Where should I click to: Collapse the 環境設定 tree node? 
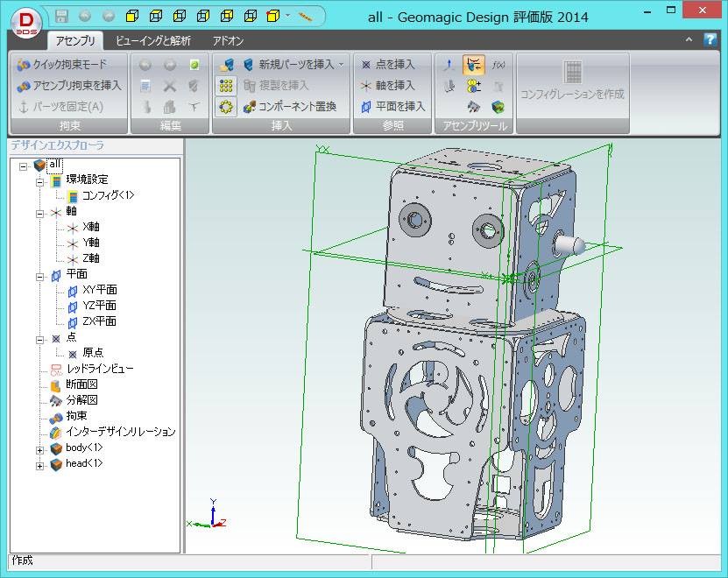40,182
